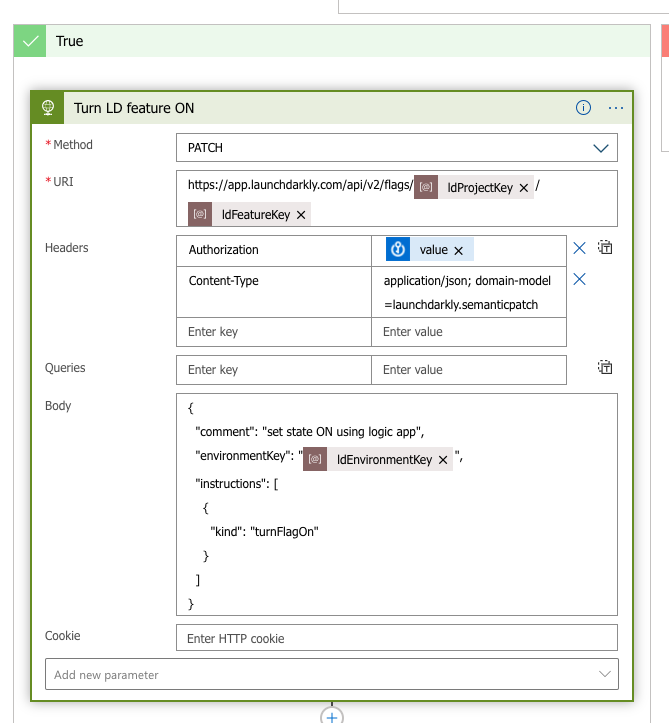Click the True branch header label
The image size is (669, 723).
click(70, 41)
